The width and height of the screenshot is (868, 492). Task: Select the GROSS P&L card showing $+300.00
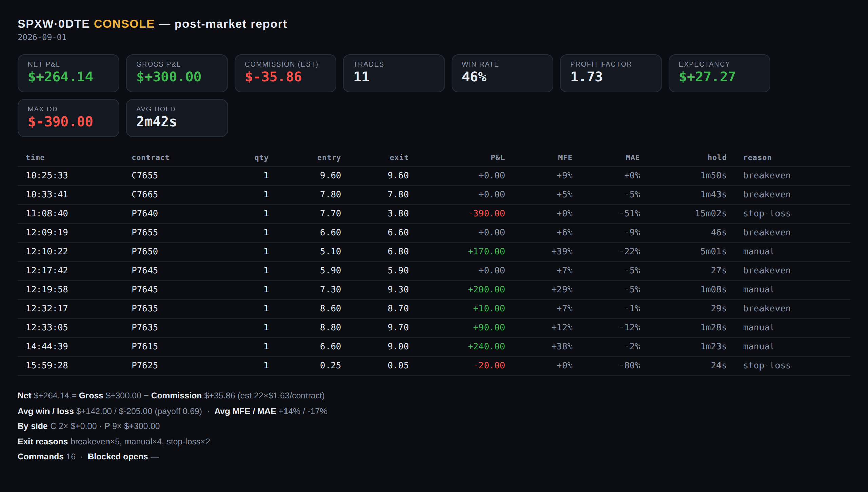(x=177, y=73)
